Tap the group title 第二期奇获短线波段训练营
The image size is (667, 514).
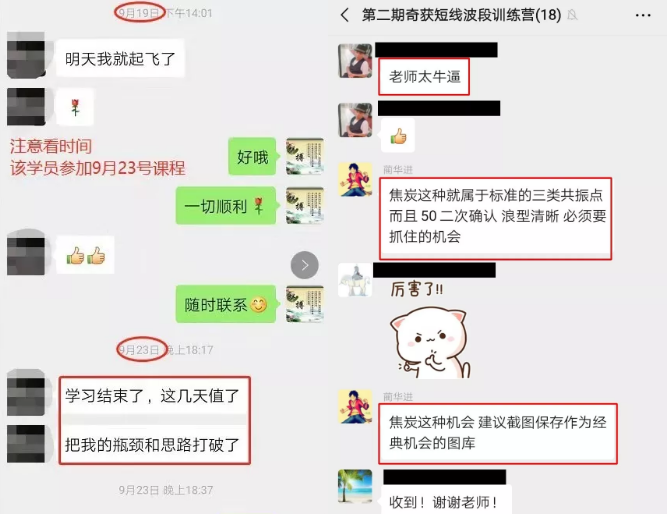[462, 15]
